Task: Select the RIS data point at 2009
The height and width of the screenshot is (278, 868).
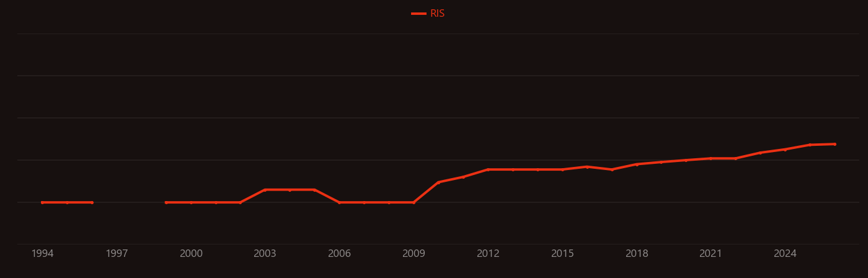Action: (414, 202)
